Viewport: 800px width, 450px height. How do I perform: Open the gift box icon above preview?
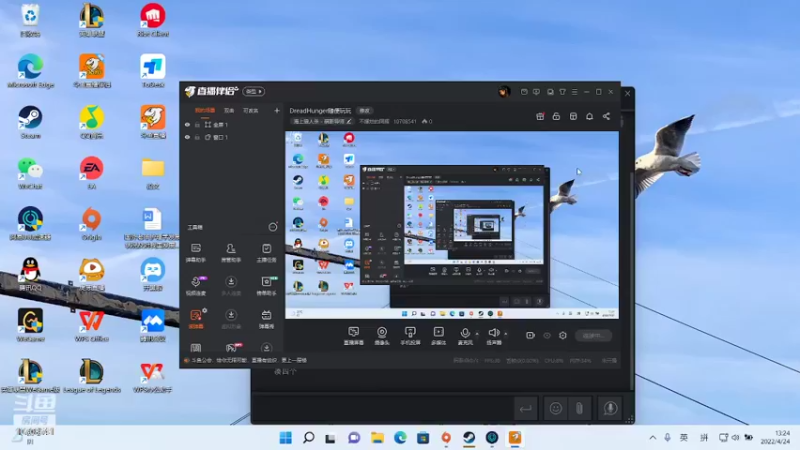(540, 116)
